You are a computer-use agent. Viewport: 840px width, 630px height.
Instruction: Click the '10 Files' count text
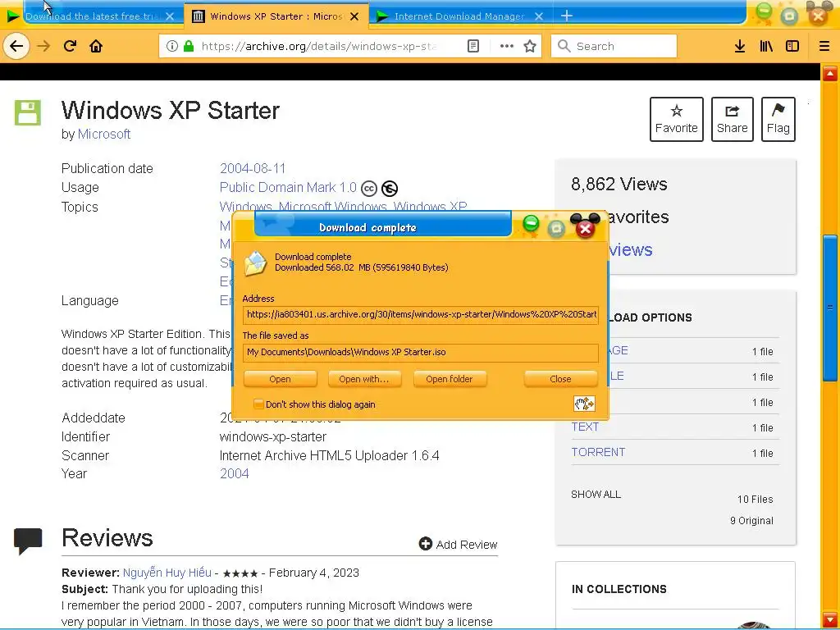[755, 500]
